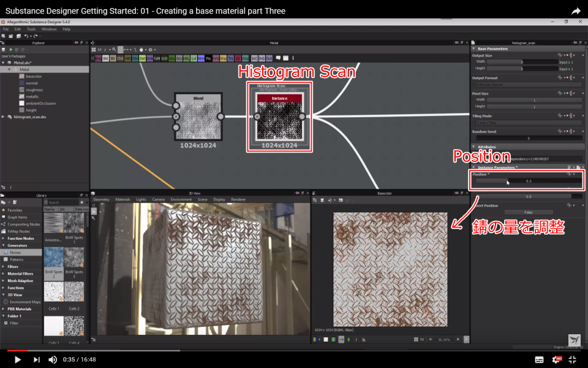Collapse the Metal.sbs* package tree
588x368 pixels.
coord(4,63)
